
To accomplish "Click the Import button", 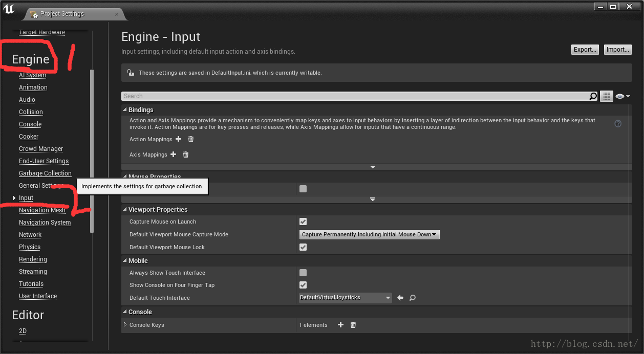I will [x=618, y=50].
